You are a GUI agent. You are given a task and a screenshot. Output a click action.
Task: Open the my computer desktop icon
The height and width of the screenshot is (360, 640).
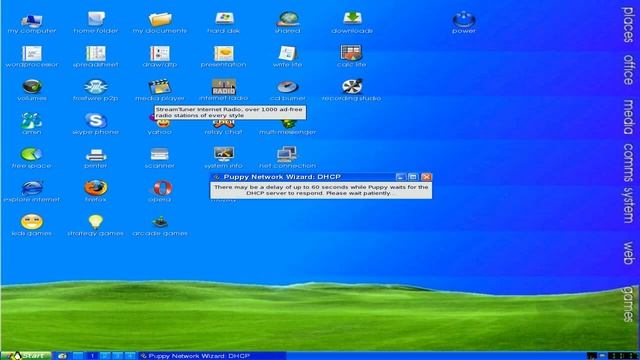pos(31,19)
